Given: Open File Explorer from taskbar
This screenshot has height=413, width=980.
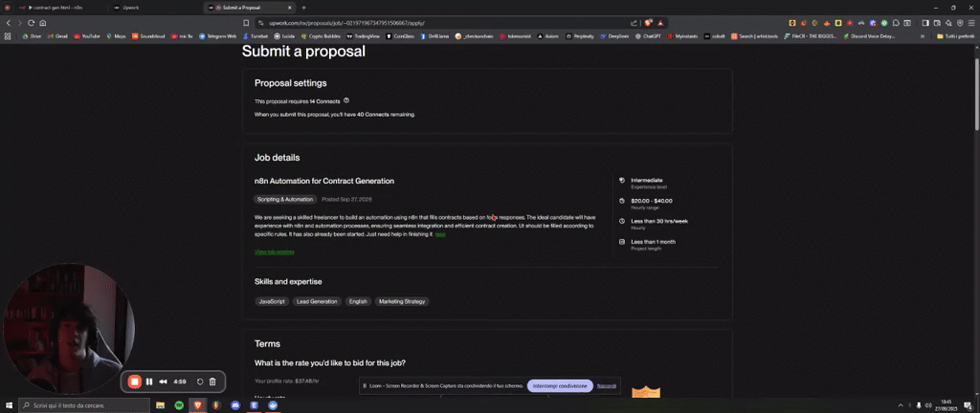Looking at the screenshot, I should (x=160, y=405).
